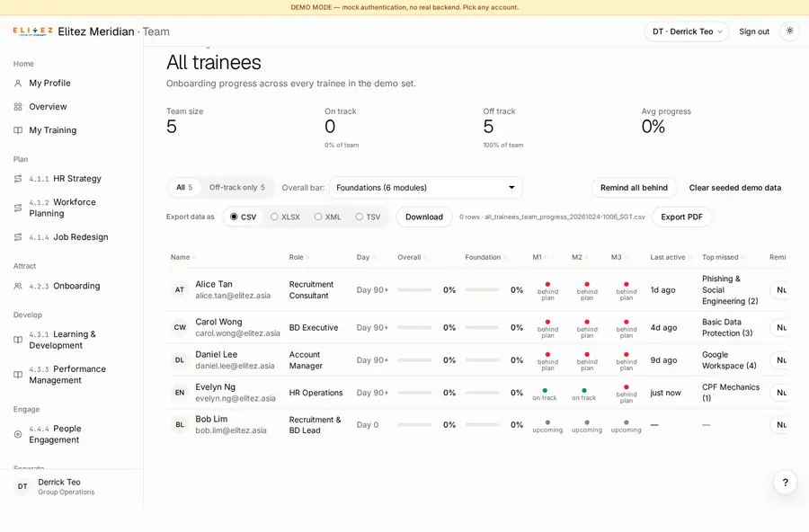Click the Export PDF button
Screen dimensions: 809x532
coord(681,217)
